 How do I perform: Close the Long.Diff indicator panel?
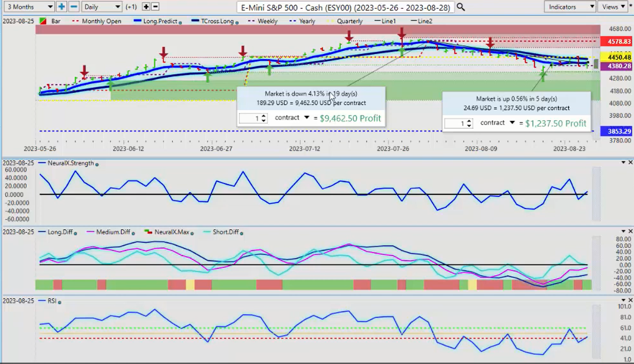[x=630, y=231]
